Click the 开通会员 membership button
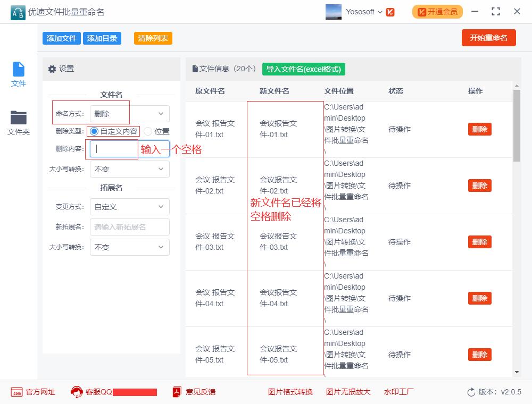 [437, 12]
